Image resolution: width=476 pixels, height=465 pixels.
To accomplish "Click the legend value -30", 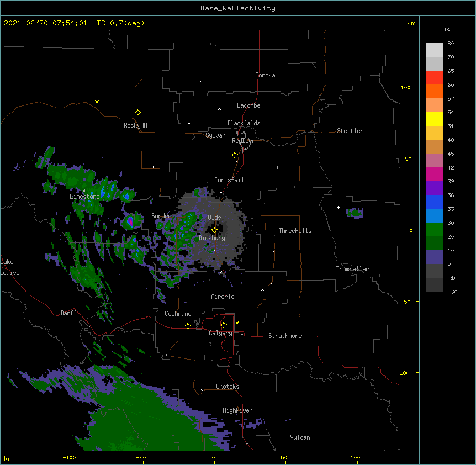I will (x=452, y=292).
